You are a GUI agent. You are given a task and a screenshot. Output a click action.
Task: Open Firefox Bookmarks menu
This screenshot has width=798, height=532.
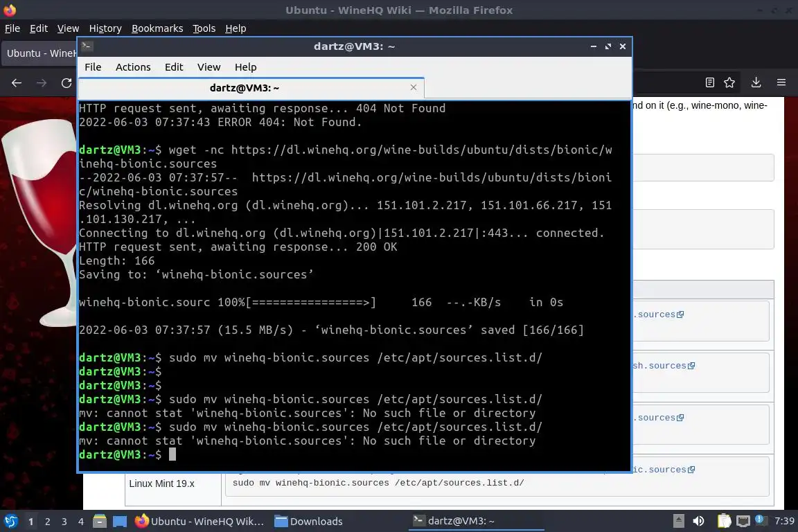coord(157,28)
